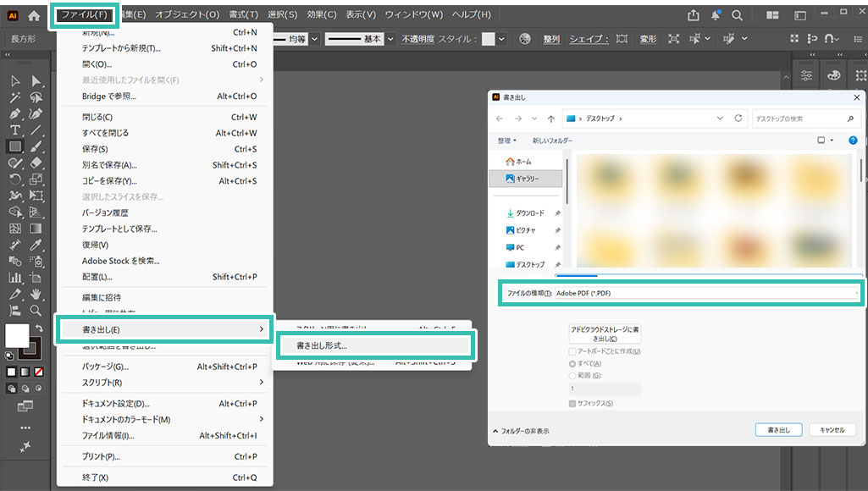The width and height of the screenshot is (868, 491).
Task: Collapse folders with フォルダーの非表示
Action: pyautogui.click(x=520, y=431)
